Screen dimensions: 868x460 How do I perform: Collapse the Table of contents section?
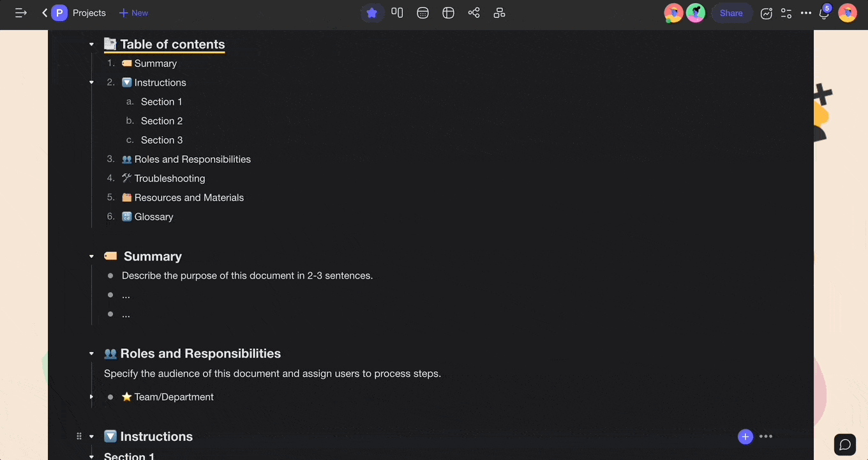(x=91, y=45)
